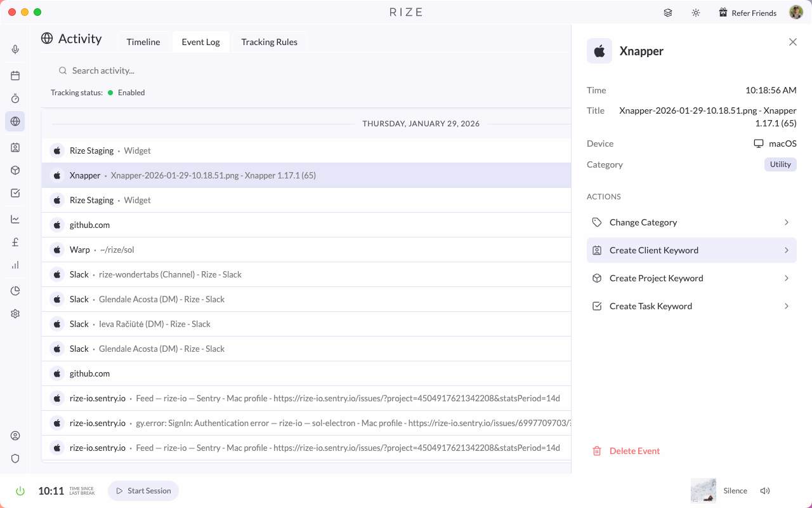The width and height of the screenshot is (812, 508).
Task: Open the line chart analytics icon
Action: [15, 219]
